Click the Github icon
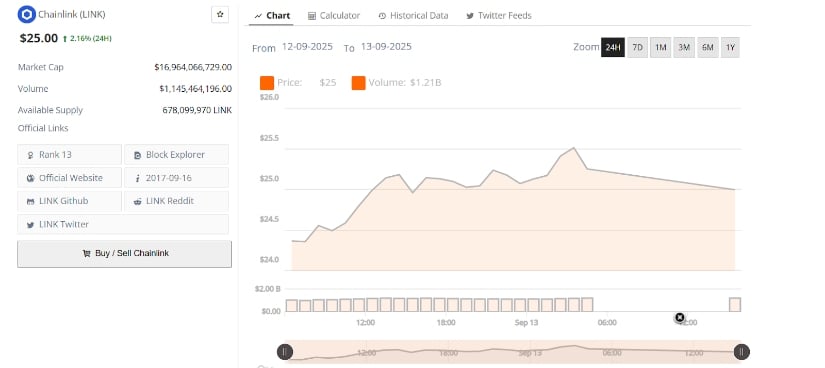Screen dimensions: 825x368 [30, 202]
